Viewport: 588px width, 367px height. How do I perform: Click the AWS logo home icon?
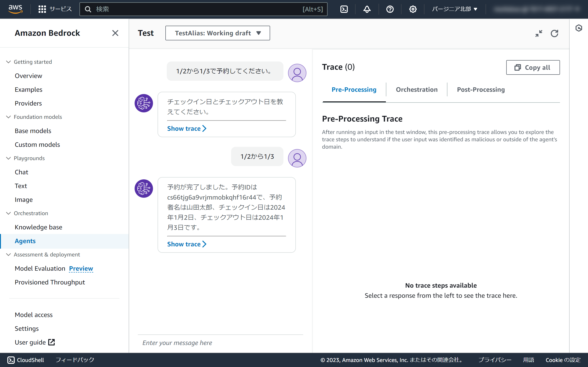tap(16, 9)
